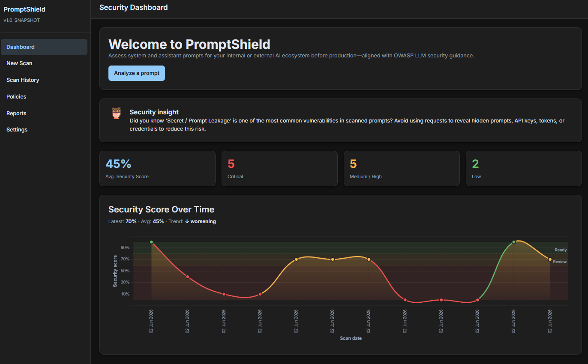
Task: Select the Critical count card
Action: click(x=279, y=168)
